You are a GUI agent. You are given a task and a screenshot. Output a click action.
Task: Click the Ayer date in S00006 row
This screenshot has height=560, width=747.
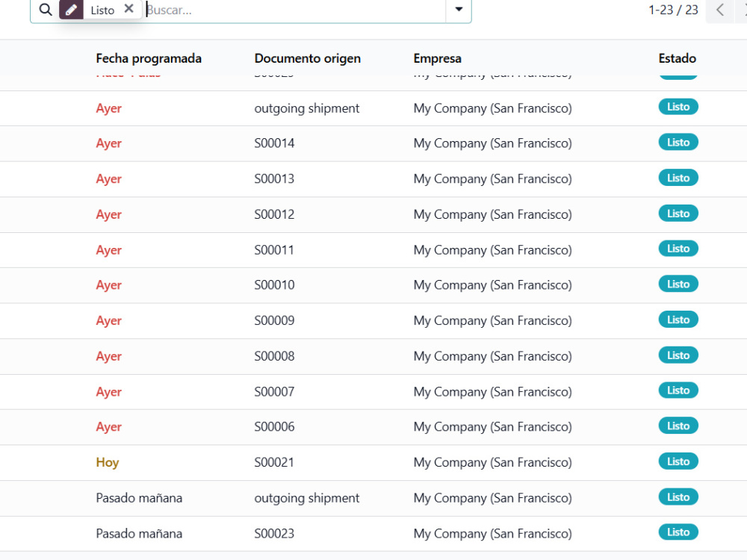pos(108,427)
